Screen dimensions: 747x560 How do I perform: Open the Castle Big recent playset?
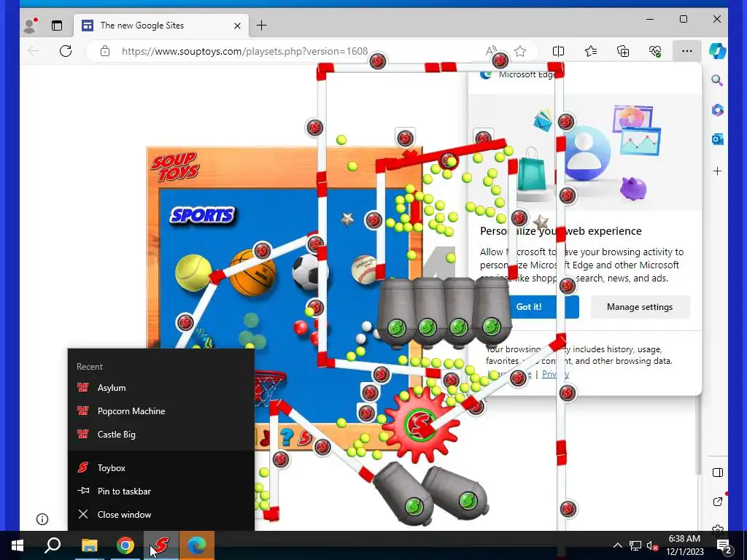click(x=161, y=435)
